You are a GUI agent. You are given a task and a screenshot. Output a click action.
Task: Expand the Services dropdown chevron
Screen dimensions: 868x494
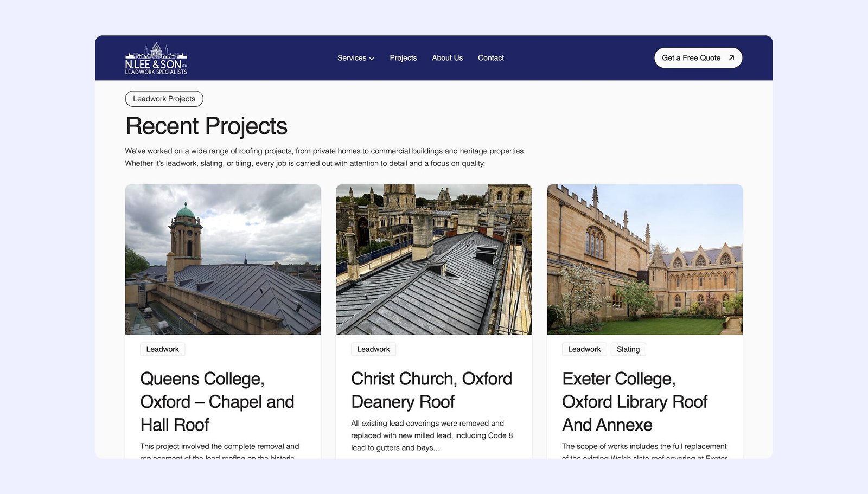tap(372, 59)
